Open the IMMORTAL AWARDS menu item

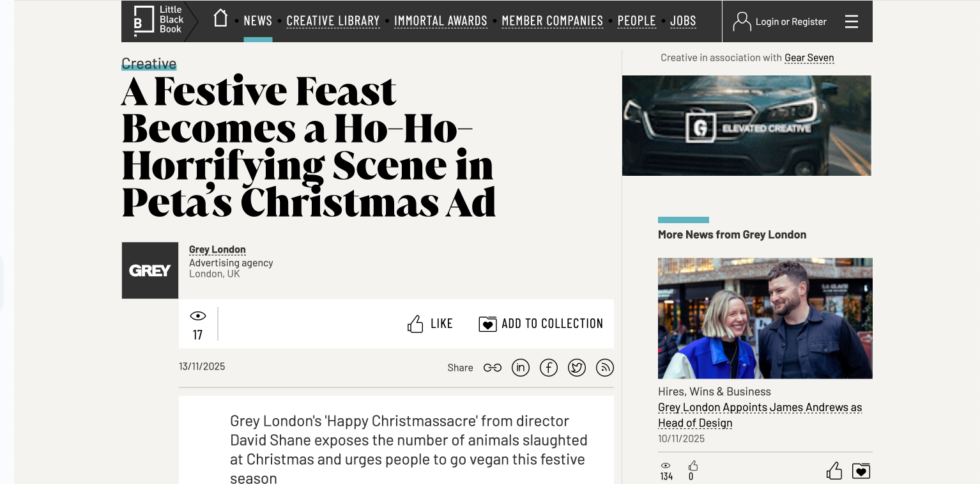[441, 20]
